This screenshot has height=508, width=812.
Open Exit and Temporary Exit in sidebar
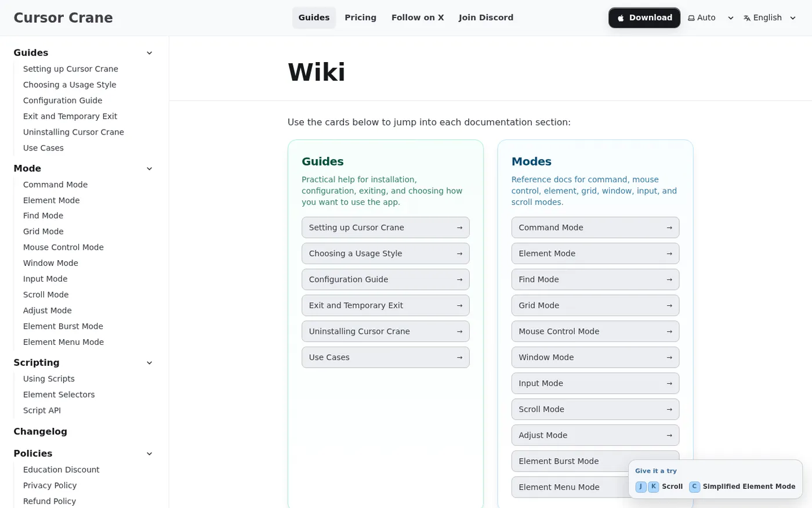click(70, 116)
